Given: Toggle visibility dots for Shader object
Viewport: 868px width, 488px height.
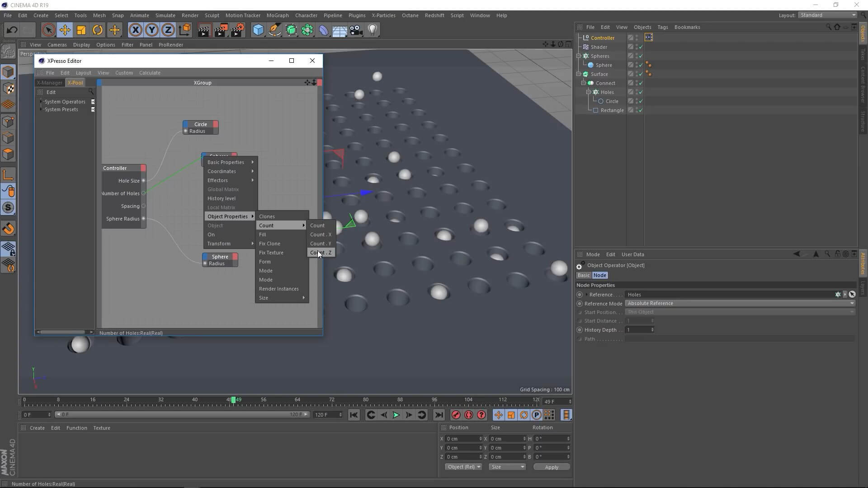Looking at the screenshot, I should 637,47.
